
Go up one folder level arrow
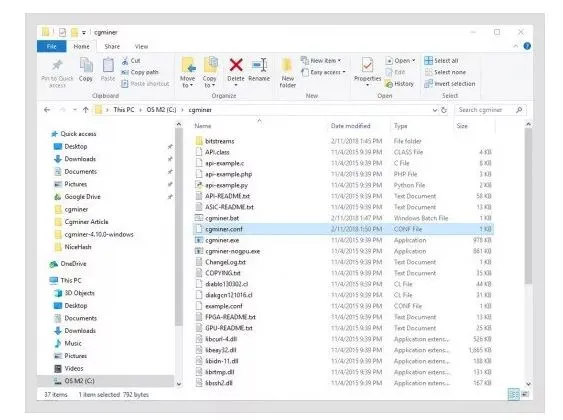tap(85, 110)
